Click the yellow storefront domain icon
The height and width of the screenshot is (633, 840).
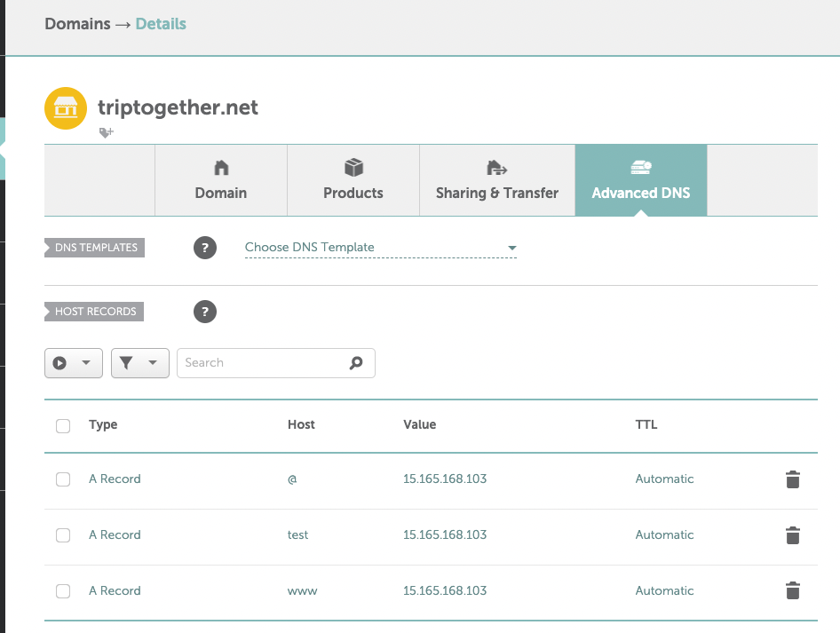tap(66, 108)
